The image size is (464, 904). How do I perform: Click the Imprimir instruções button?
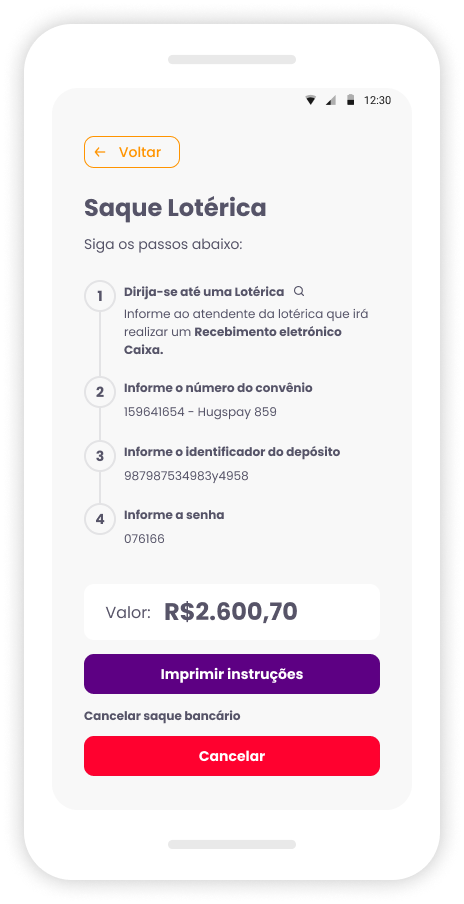point(232,674)
